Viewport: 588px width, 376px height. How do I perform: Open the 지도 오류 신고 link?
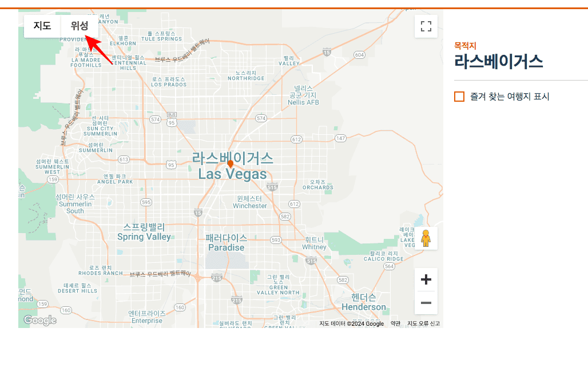[423, 323]
